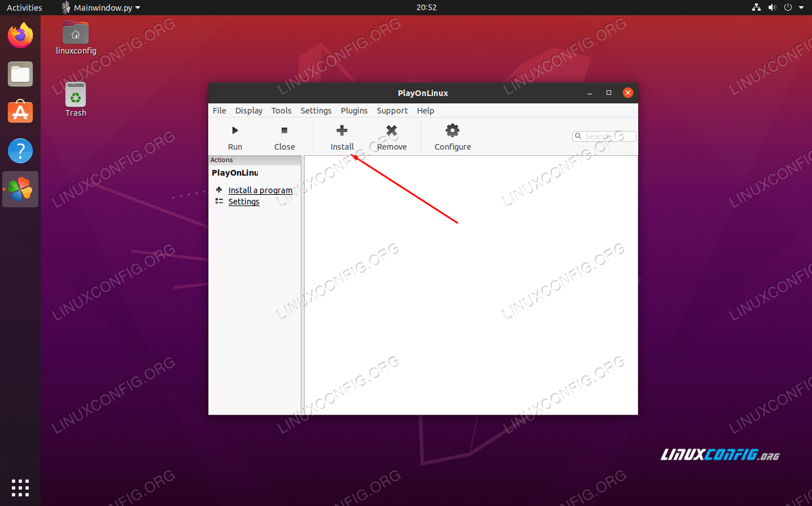This screenshot has height=506, width=812.
Task: Select PlayOnLinux icon in the dock
Action: coord(20,189)
